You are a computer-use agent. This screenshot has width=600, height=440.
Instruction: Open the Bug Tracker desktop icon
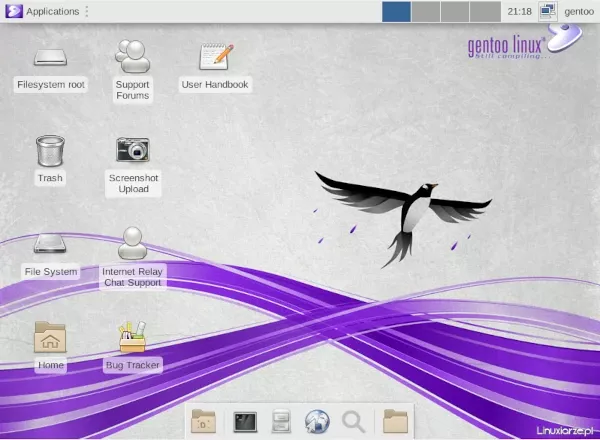pyautogui.click(x=132, y=337)
